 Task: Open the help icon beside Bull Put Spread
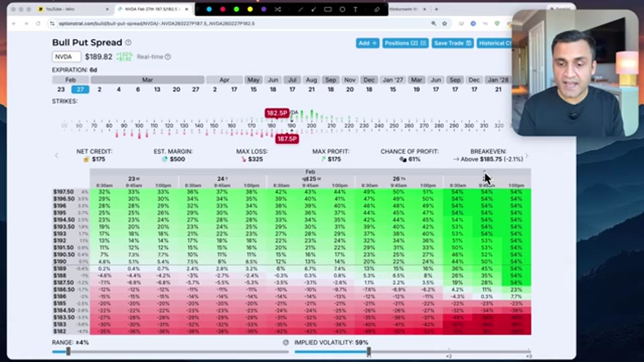[128, 42]
